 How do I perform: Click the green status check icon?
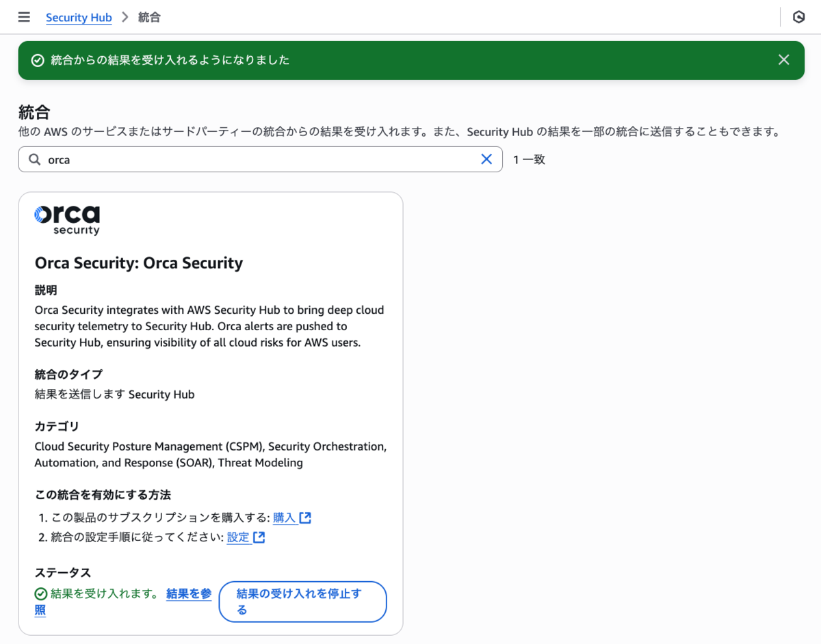41,594
